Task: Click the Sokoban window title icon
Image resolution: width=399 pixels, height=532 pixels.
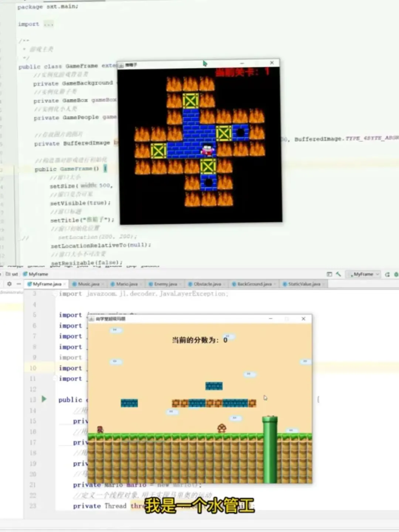Action: point(121,65)
